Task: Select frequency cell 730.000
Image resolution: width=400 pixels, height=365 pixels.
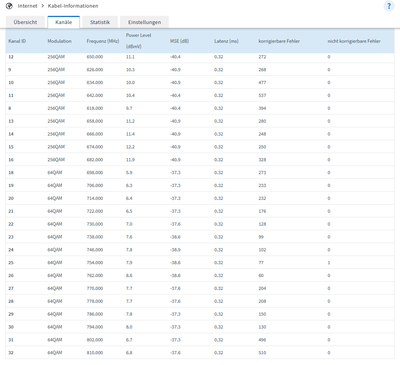Action: [95, 224]
